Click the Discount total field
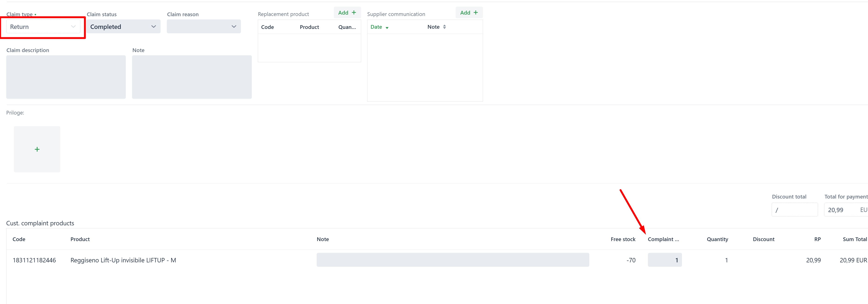 (x=794, y=210)
